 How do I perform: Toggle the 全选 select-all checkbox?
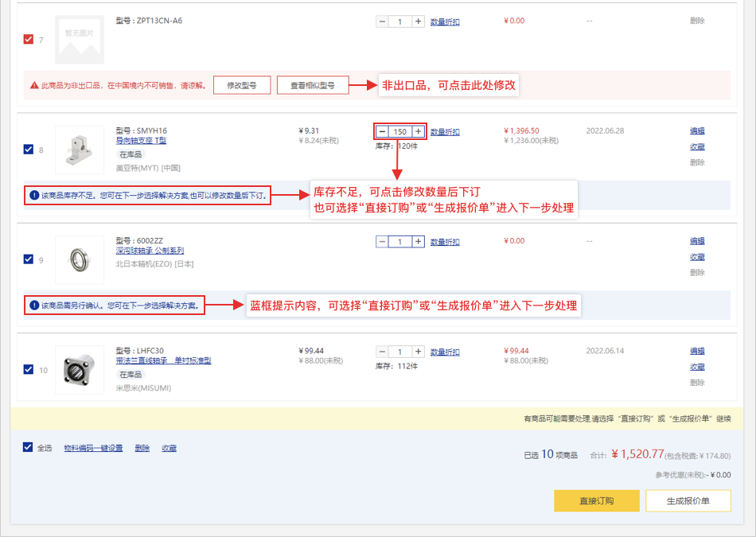click(29, 448)
